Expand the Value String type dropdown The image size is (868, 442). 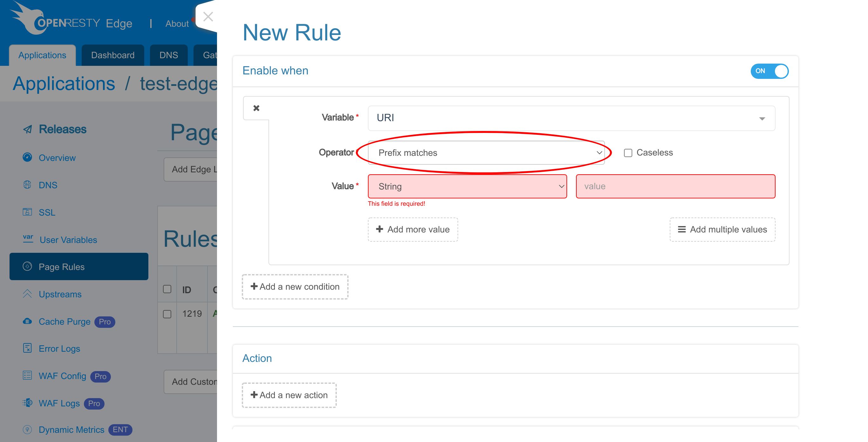(x=467, y=186)
